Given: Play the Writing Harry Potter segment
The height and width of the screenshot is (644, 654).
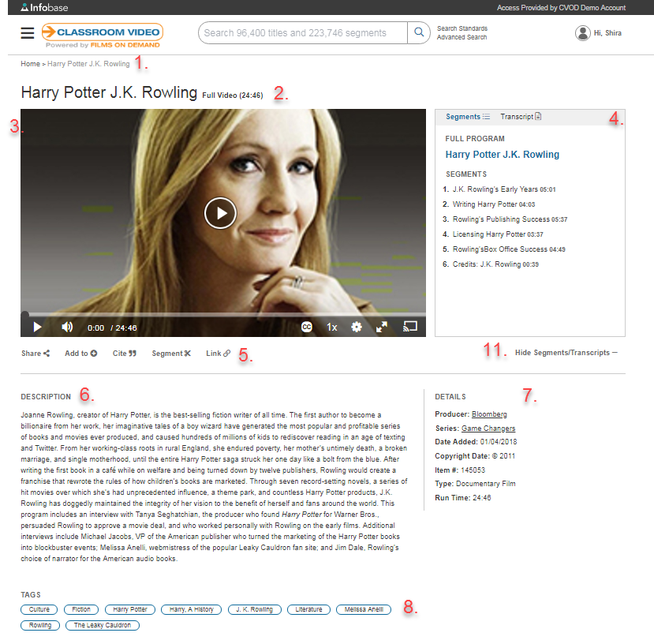Looking at the screenshot, I should click(485, 204).
